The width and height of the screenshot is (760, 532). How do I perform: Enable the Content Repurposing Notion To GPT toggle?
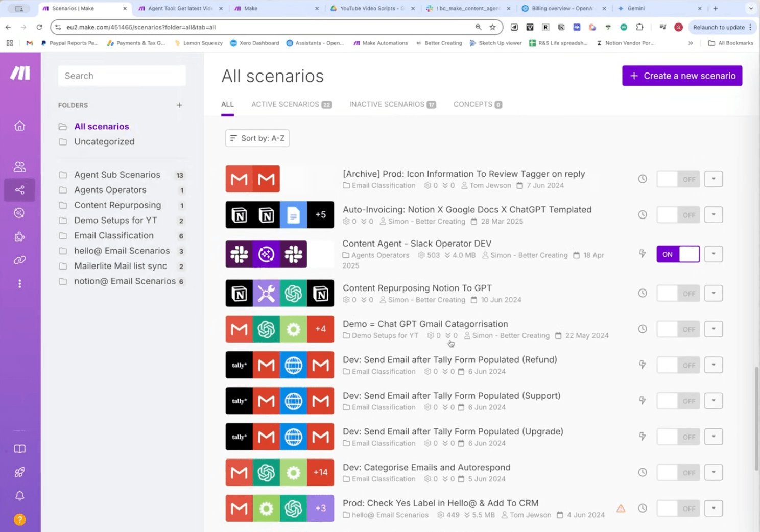[x=678, y=294]
